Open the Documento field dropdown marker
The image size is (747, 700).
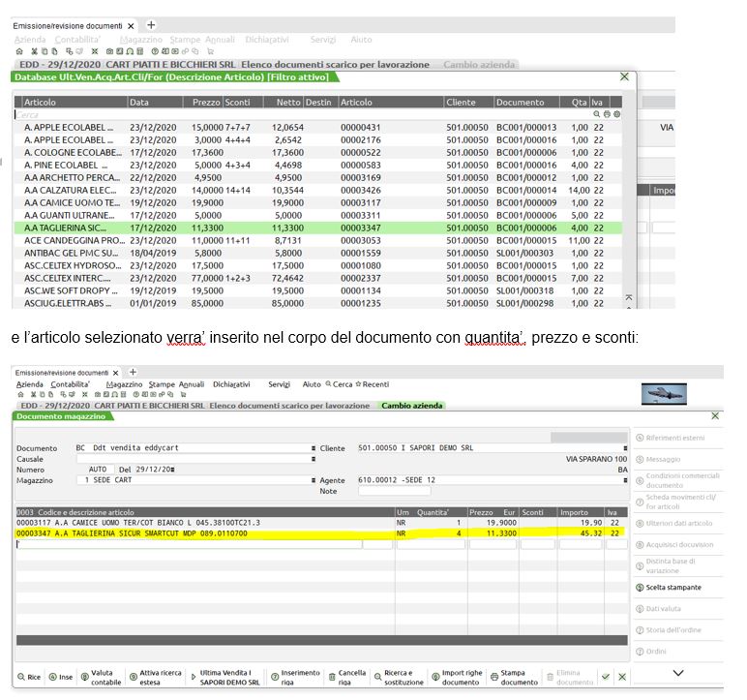[x=314, y=448]
